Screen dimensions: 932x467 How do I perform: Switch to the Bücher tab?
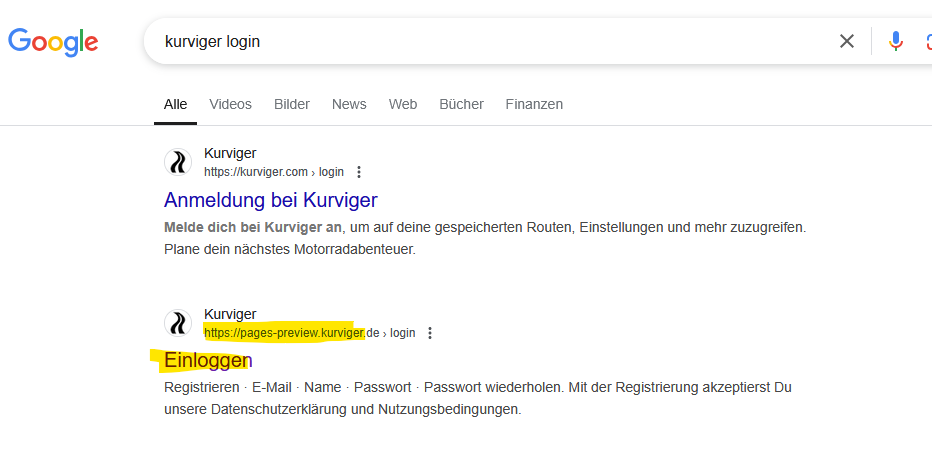pyautogui.click(x=461, y=105)
